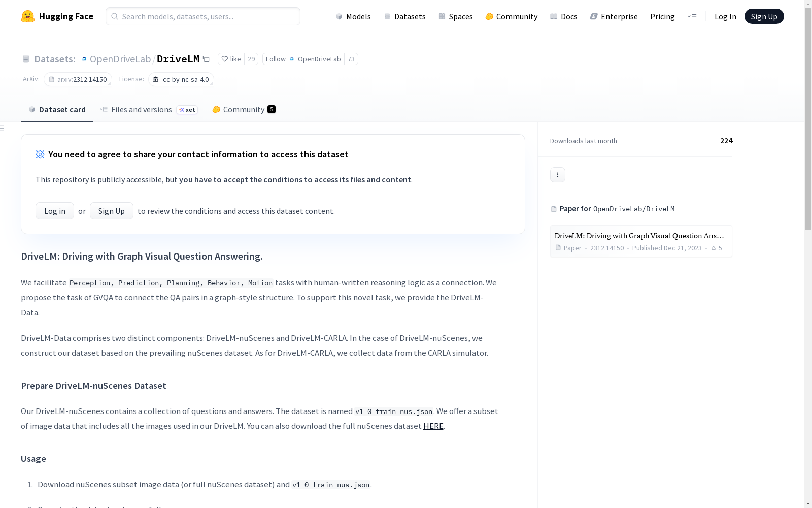This screenshot has height=508, width=812.
Task: Click the cc-by-nc-sa-4.0 license tag
Action: coord(181,79)
